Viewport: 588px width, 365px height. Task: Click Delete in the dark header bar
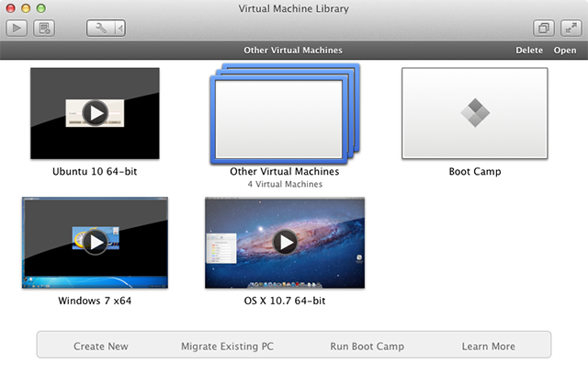[x=529, y=51]
